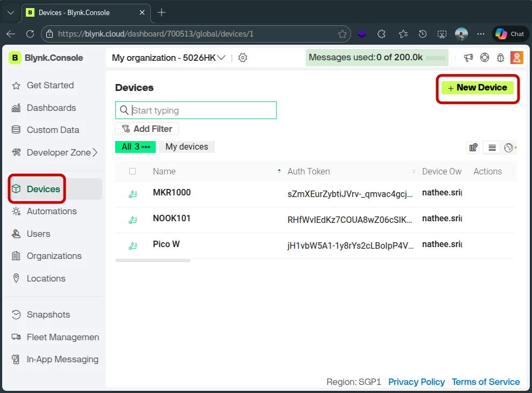Select the list view toggle
Viewport: 532px width, 393px height.
coord(492,148)
